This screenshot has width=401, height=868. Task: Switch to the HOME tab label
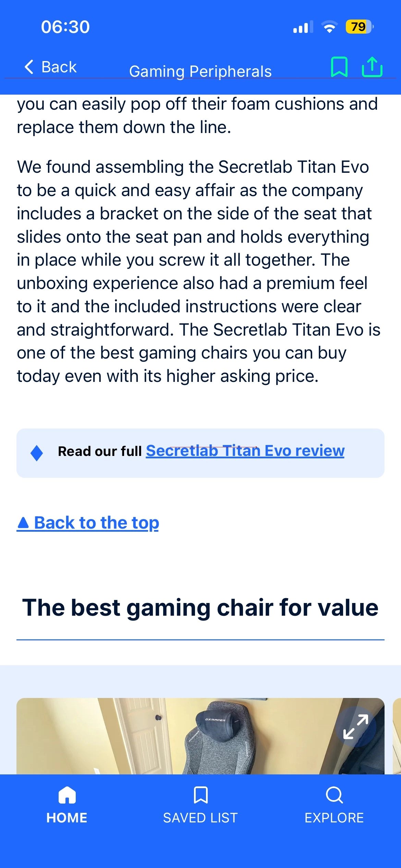pos(67,818)
